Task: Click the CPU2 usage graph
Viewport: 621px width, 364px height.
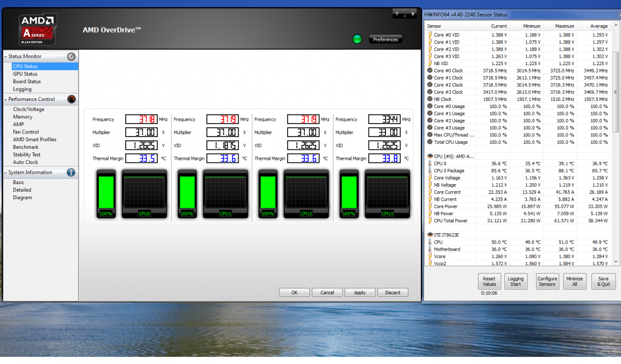Action: 306,194
